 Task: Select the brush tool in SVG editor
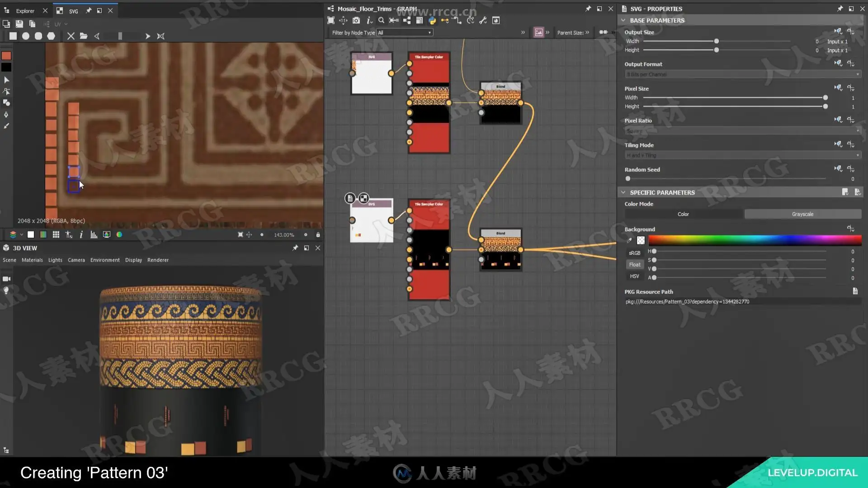(x=6, y=126)
